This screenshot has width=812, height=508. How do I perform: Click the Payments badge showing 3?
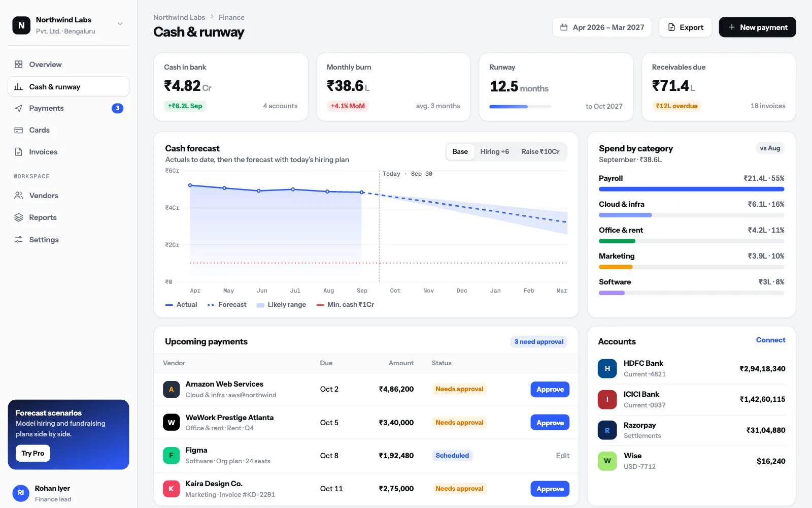tap(117, 108)
